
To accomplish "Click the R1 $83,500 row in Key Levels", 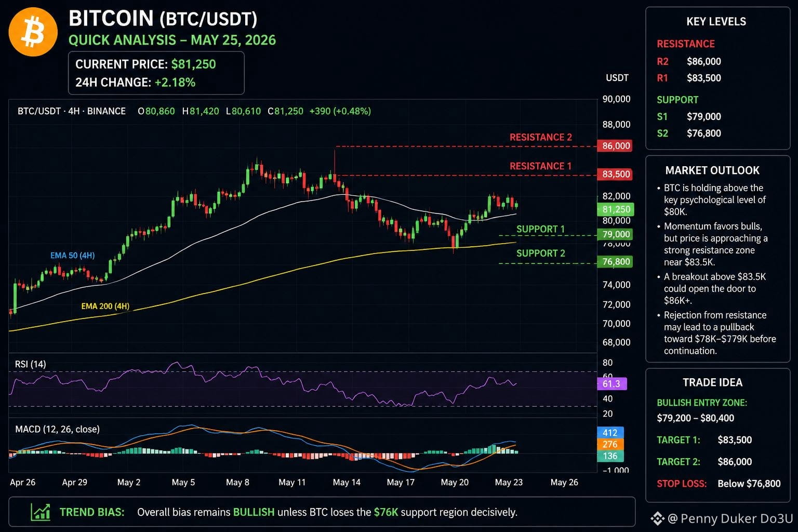I will coord(689,78).
